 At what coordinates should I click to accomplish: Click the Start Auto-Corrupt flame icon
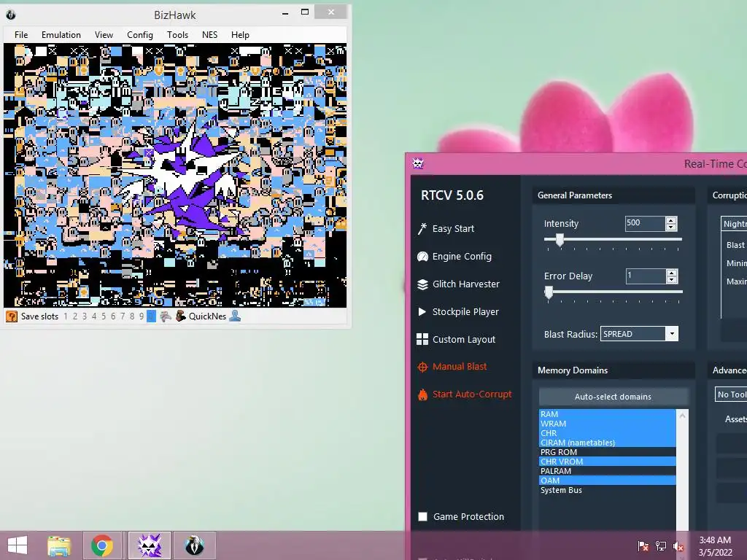tap(422, 394)
